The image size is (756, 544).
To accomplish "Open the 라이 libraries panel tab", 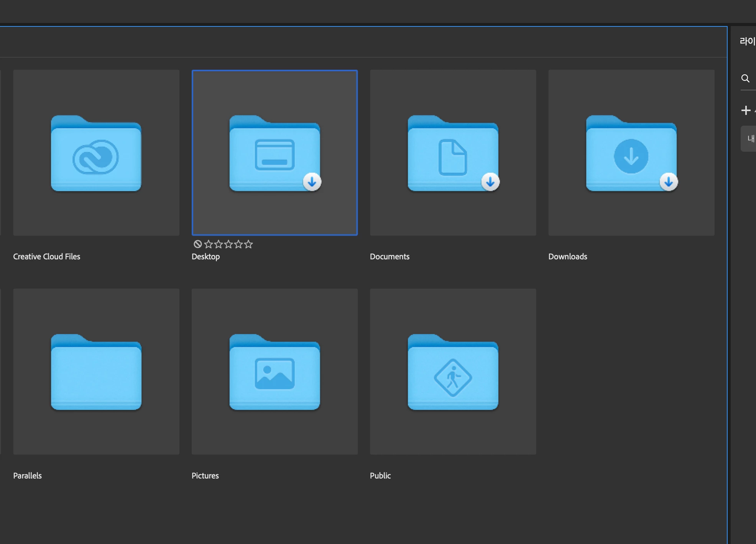I will [747, 41].
